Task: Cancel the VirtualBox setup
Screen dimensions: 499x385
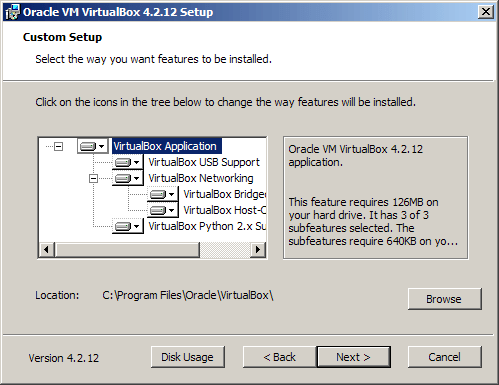Action: [x=444, y=357]
